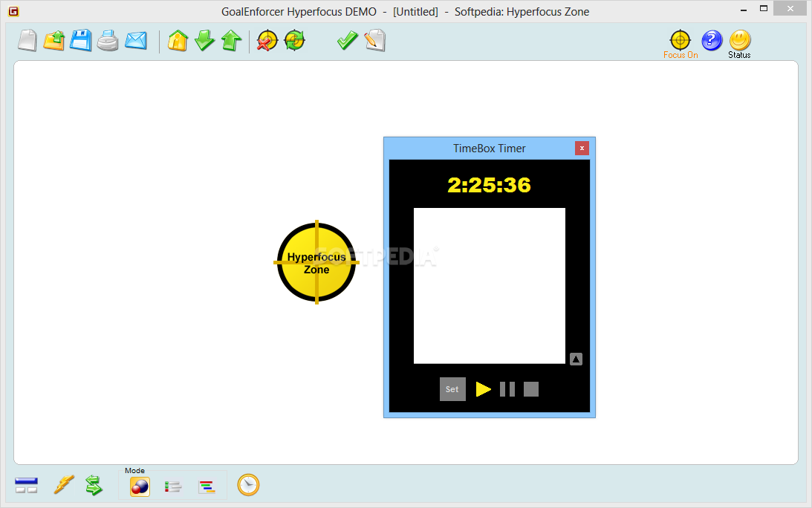Image resolution: width=812 pixels, height=508 pixels.
Task: Expand the timer with the small up-arrow button
Action: pyautogui.click(x=576, y=359)
